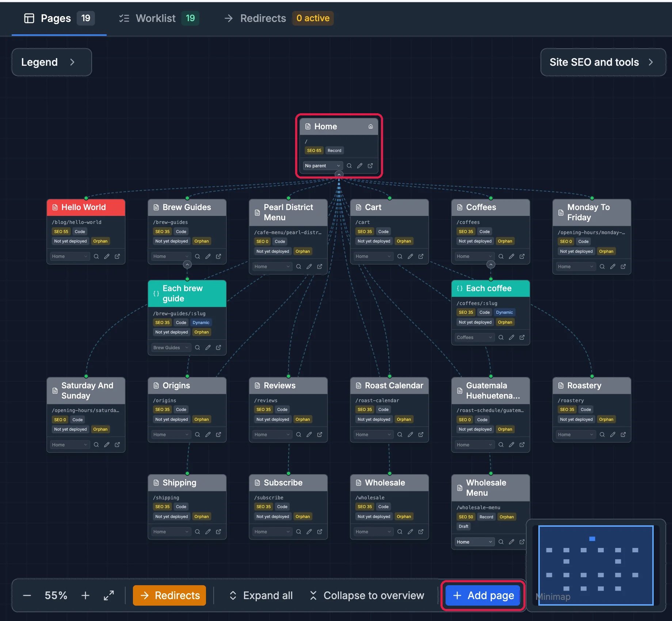Click the 0 active redirects badge
Image resolution: width=672 pixels, height=621 pixels.
coord(313,18)
